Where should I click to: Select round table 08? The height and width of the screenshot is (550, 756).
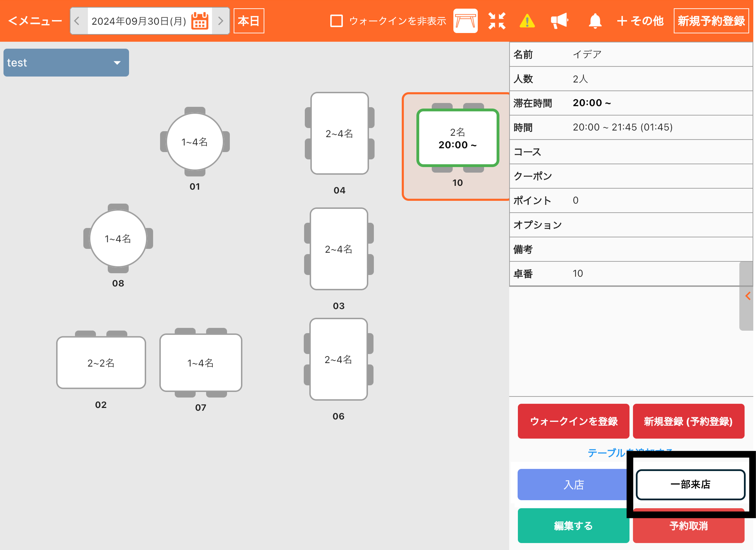[118, 238]
